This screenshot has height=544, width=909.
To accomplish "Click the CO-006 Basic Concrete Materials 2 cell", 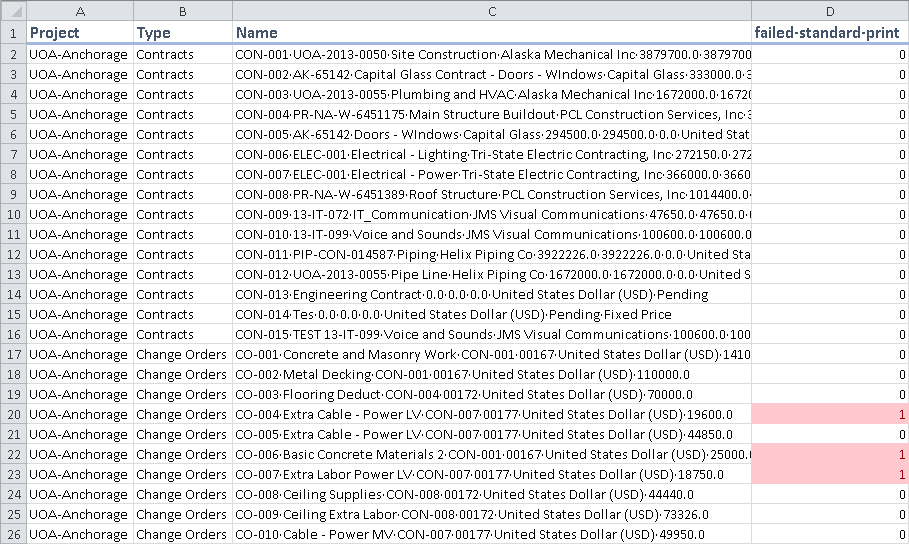I will point(492,455).
